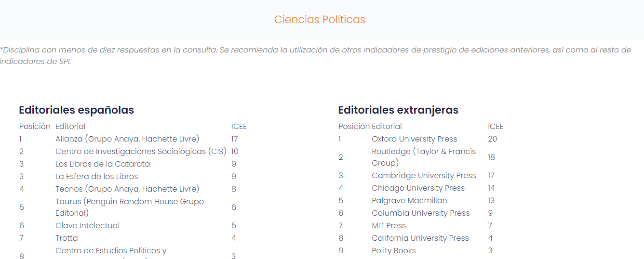Select Cambridge University Press
Screen dimensions: 644x259
(423, 176)
